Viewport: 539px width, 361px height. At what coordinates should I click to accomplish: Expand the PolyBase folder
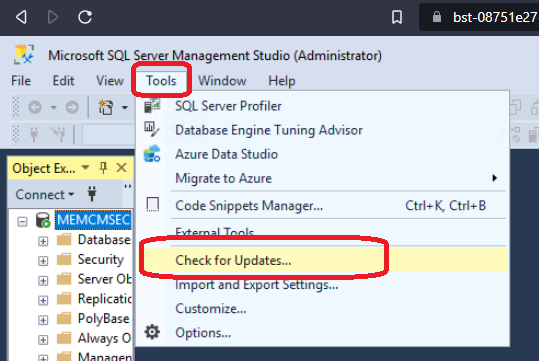coord(43,320)
